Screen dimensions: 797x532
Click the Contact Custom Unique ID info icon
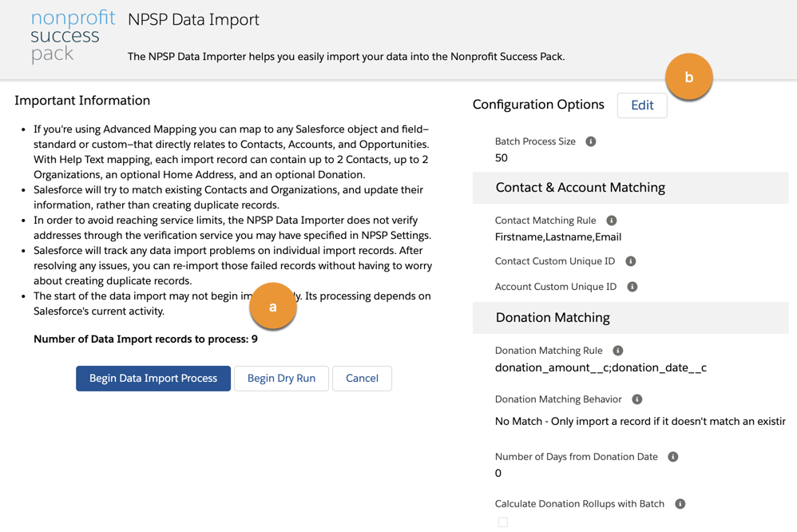(630, 260)
